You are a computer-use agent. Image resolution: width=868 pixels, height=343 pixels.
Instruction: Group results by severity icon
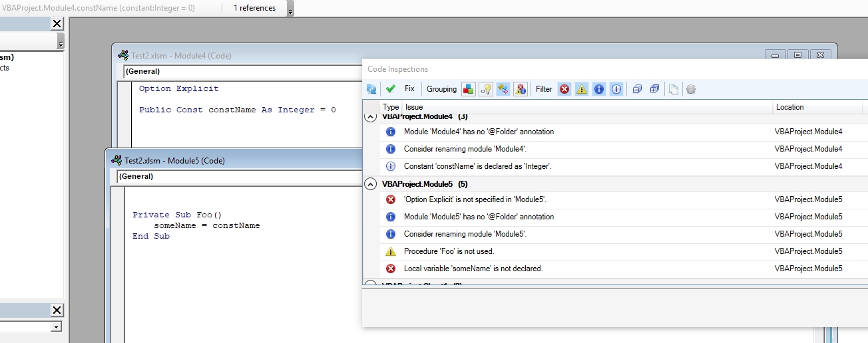click(521, 89)
